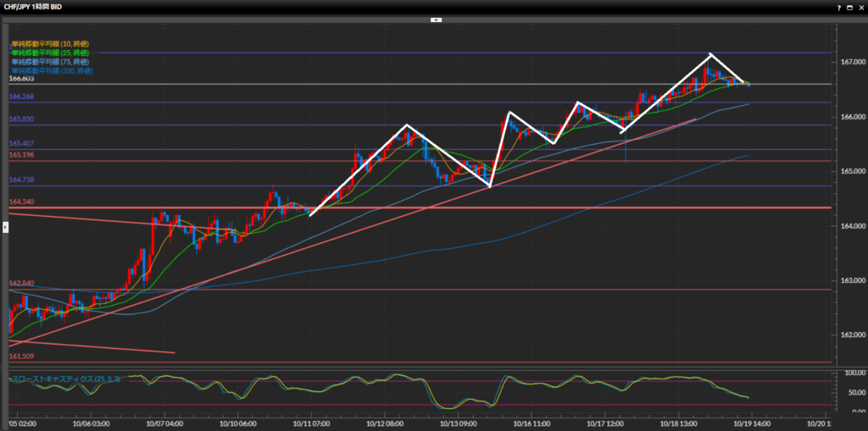Click the 161.509 level label

[x=22, y=356]
